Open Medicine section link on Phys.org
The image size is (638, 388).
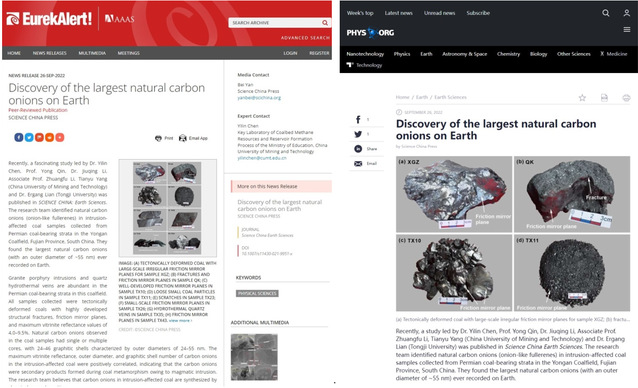[x=614, y=54]
